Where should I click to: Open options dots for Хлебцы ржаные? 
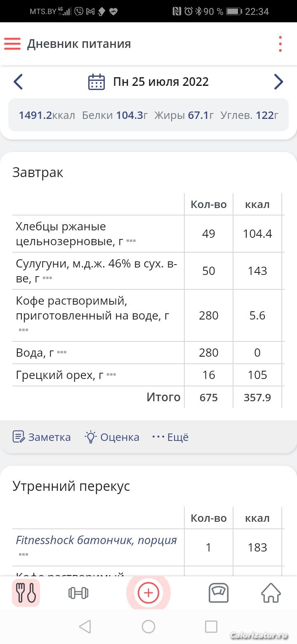[x=131, y=241]
